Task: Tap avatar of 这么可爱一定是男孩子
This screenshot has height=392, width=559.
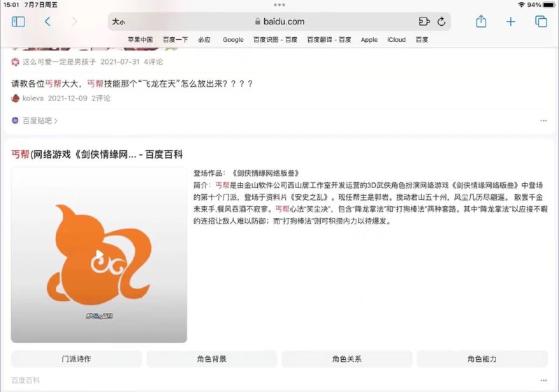Action: click(x=15, y=62)
